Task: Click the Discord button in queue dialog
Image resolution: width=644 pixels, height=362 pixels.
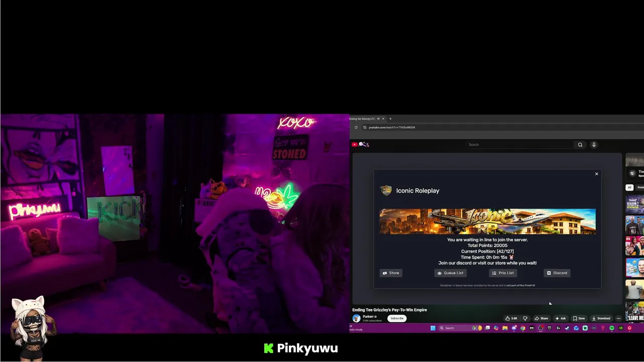Action: pos(557,273)
